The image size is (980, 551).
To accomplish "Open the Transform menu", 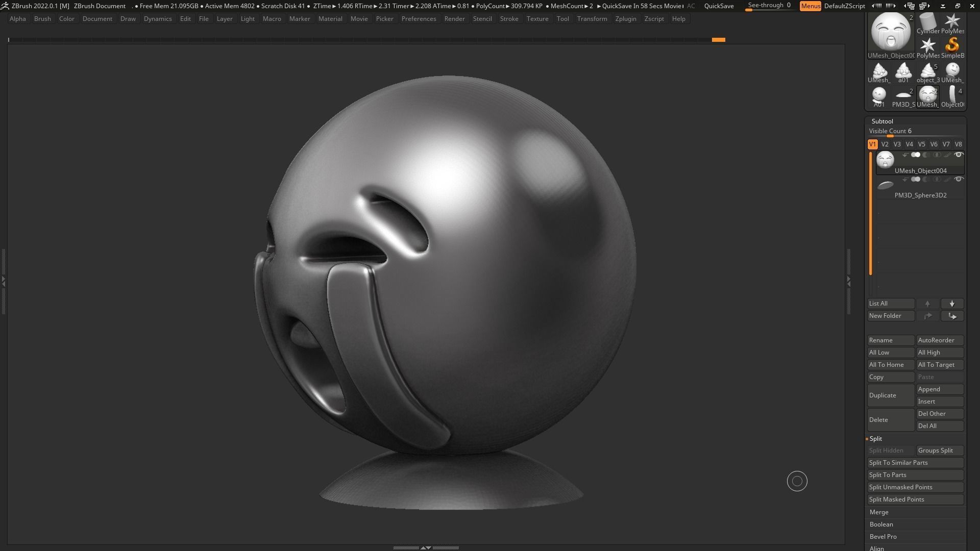I will (x=592, y=19).
